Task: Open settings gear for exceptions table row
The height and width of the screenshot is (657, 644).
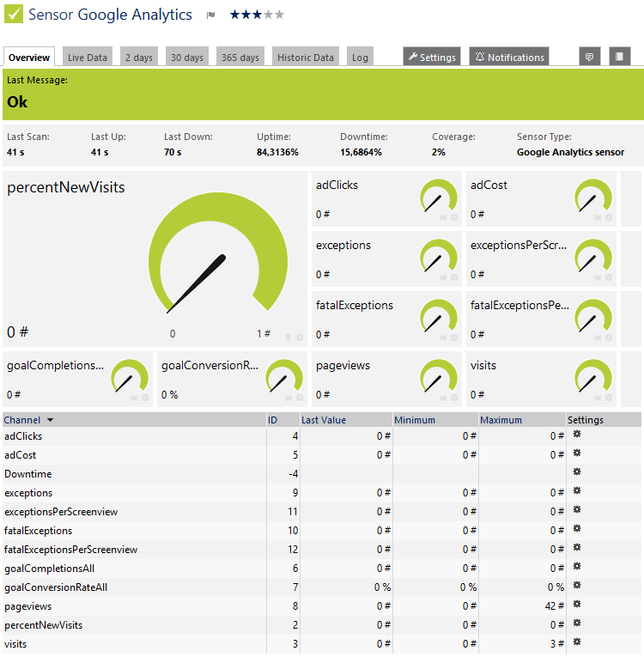Action: point(577,491)
